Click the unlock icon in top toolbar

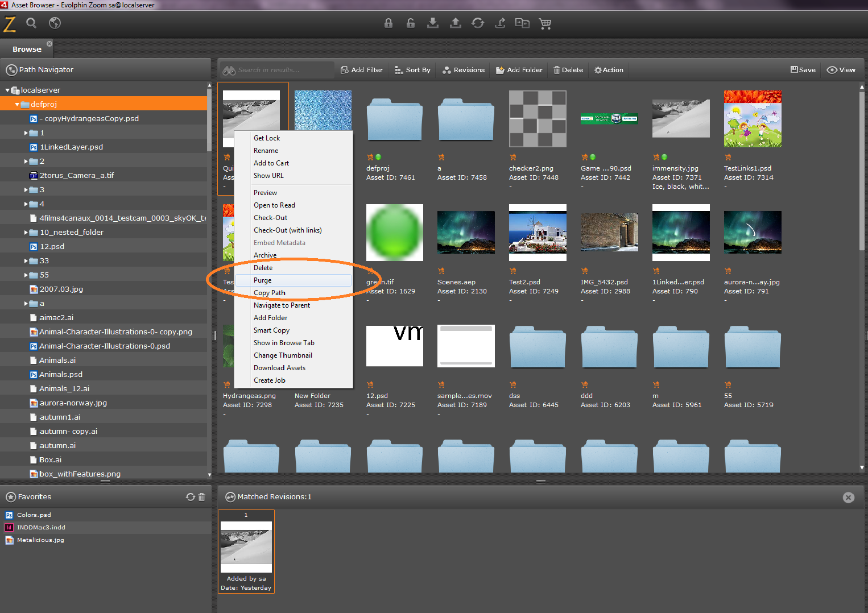coord(411,23)
